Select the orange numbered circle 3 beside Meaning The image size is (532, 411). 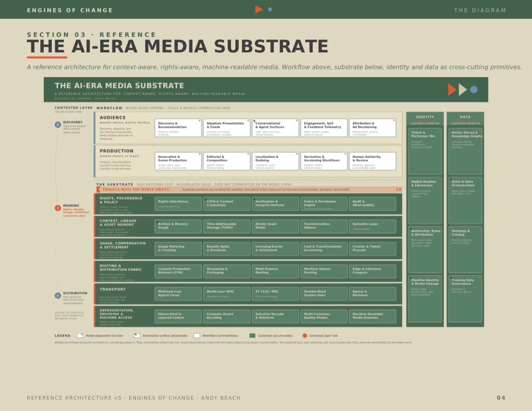click(58, 208)
